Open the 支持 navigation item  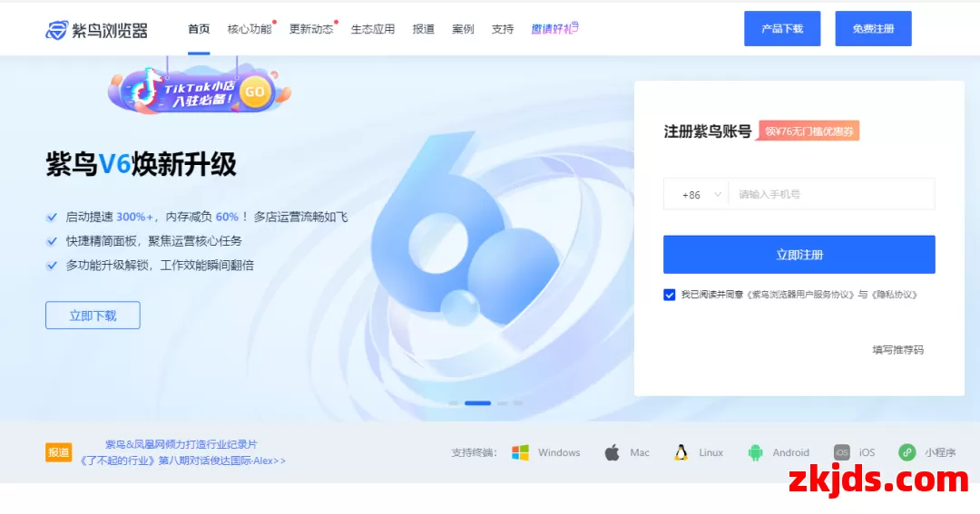(x=503, y=29)
